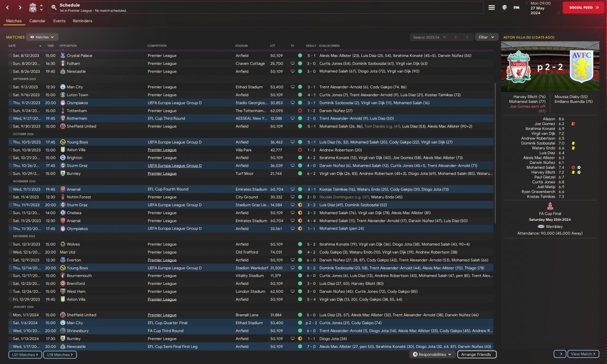Open the Matches view dropdown
This screenshot has height=364, width=607.
click(42, 37)
